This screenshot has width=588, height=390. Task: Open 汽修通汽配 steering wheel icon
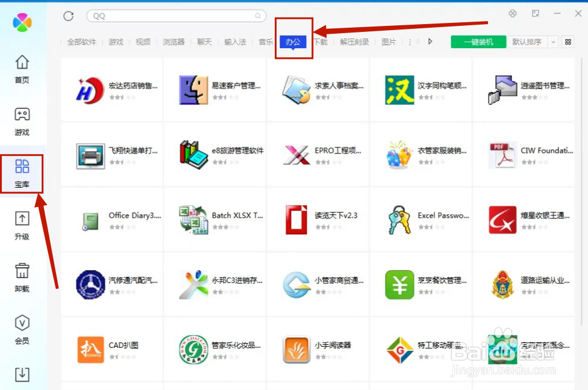point(90,285)
